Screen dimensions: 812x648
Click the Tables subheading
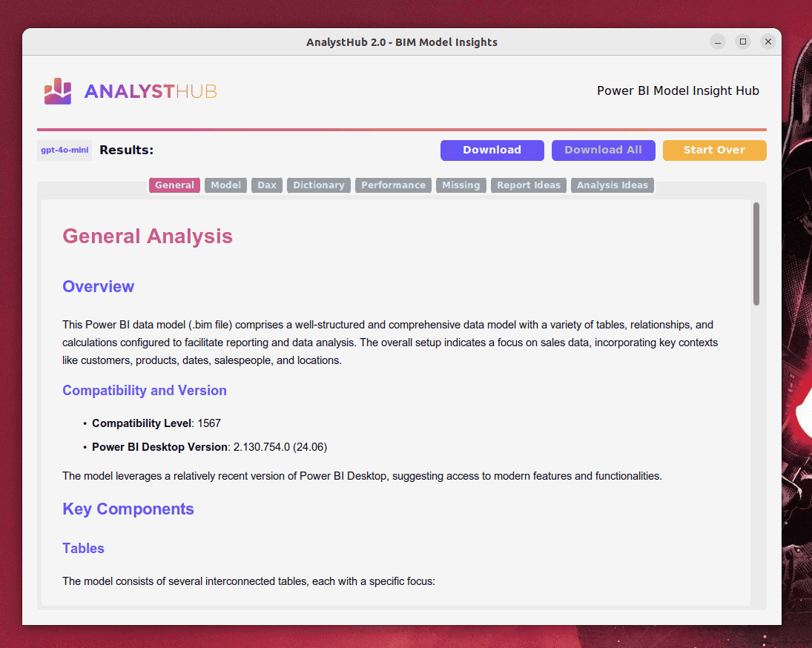[x=83, y=548]
